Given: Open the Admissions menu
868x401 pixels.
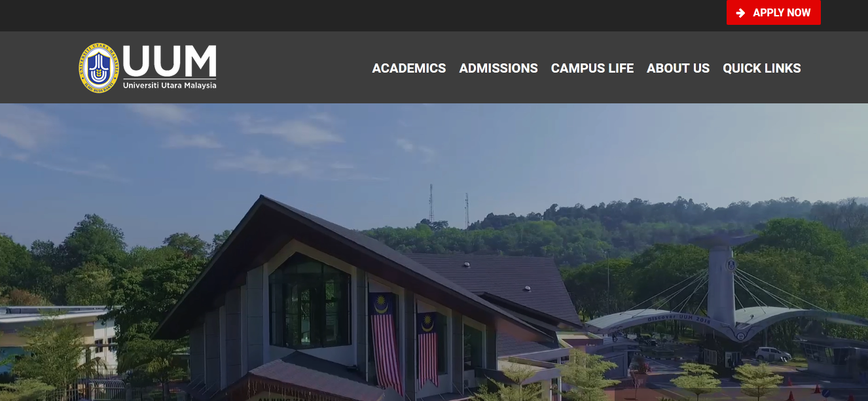Looking at the screenshot, I should coord(499,68).
